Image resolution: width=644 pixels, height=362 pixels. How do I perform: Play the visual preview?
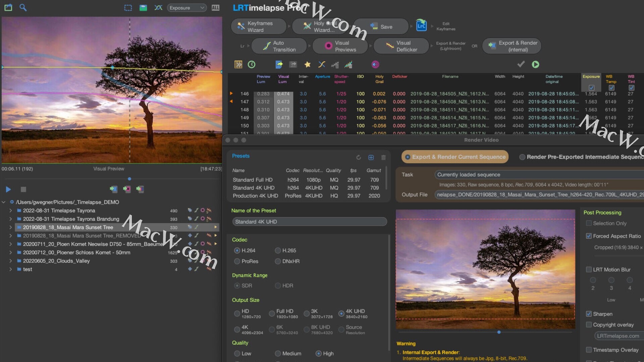pos(8,189)
